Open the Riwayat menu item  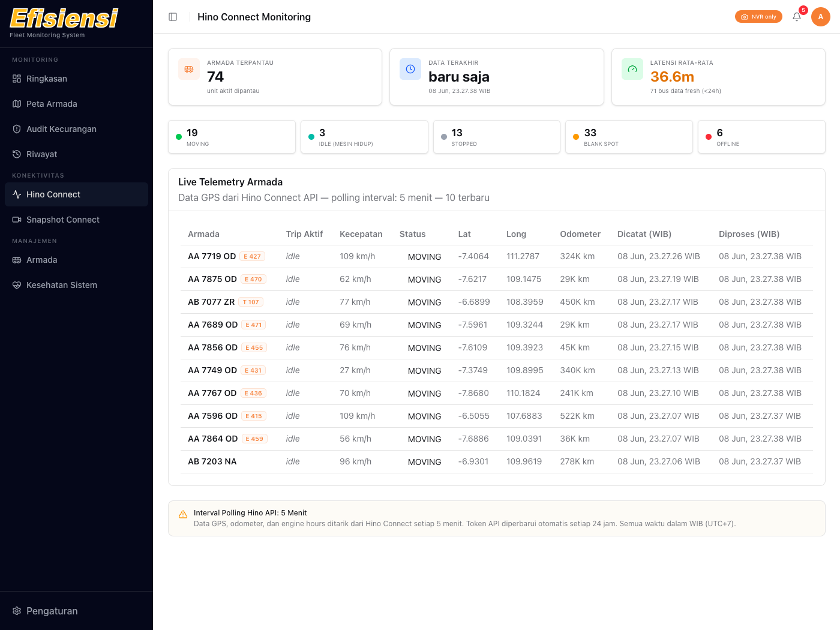(76, 154)
